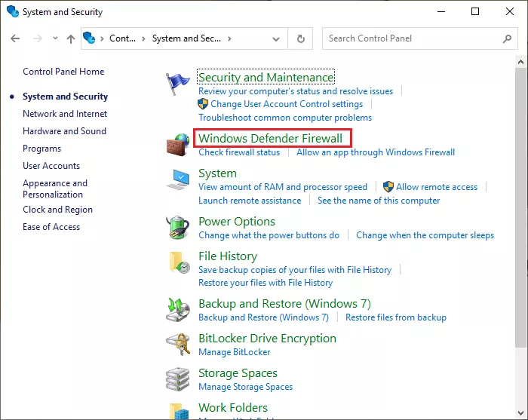Click the File History folder clock icon
The height and width of the screenshot is (420, 528).
point(180,262)
